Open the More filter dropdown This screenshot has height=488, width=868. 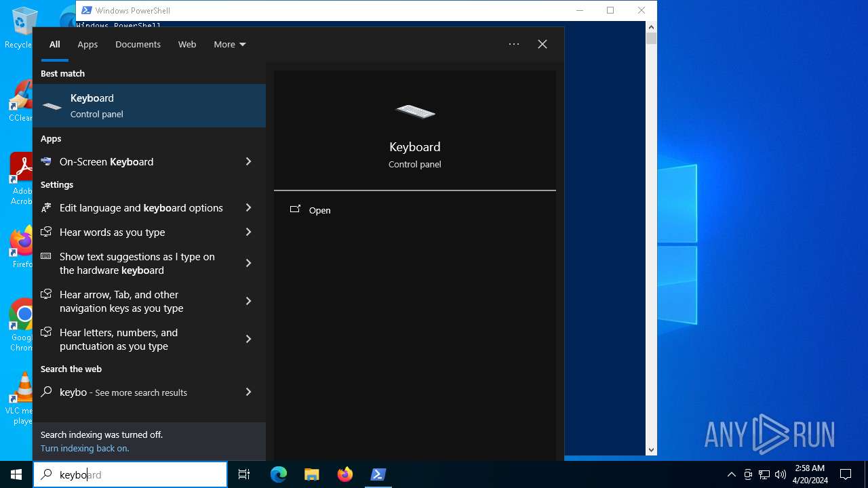[x=230, y=44]
